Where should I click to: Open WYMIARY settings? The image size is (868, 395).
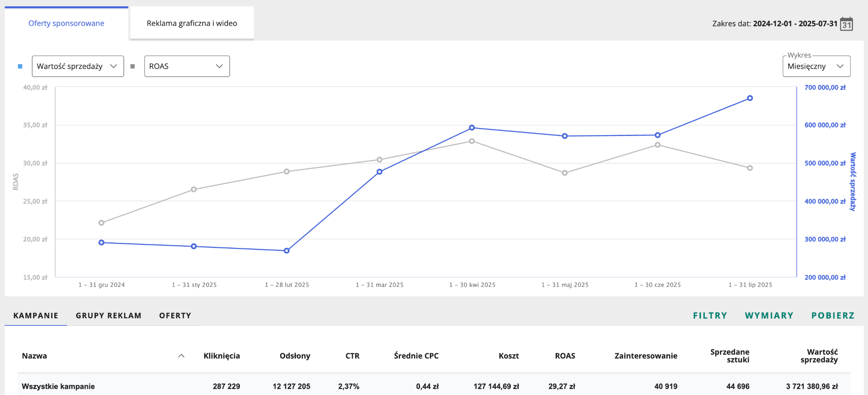(x=769, y=315)
